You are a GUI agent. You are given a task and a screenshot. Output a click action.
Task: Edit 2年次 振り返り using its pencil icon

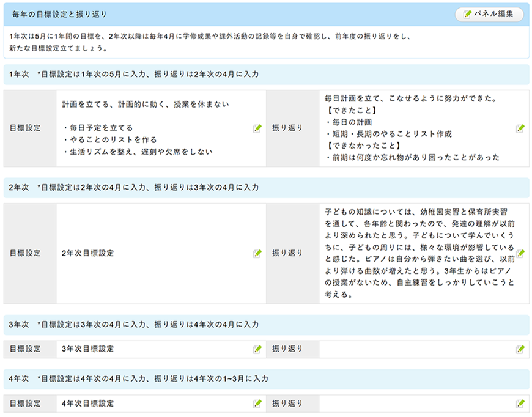pos(520,253)
